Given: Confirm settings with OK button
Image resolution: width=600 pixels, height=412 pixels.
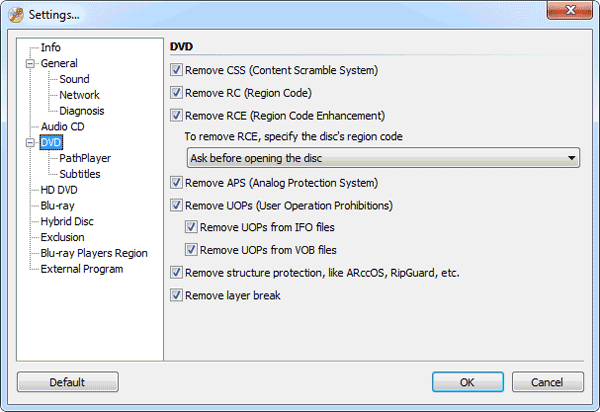Looking at the screenshot, I should click(x=467, y=382).
